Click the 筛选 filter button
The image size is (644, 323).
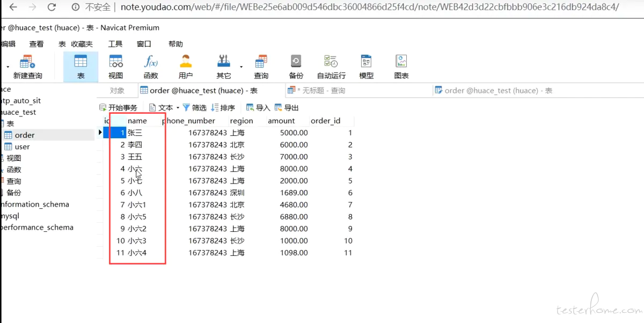(195, 108)
